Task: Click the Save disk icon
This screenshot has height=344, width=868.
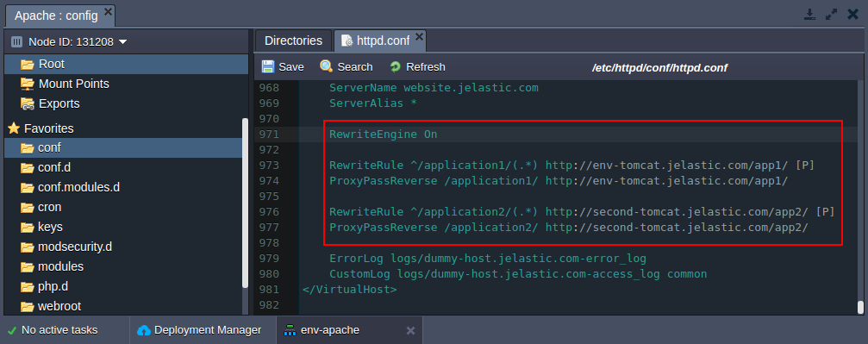Action: (268, 66)
